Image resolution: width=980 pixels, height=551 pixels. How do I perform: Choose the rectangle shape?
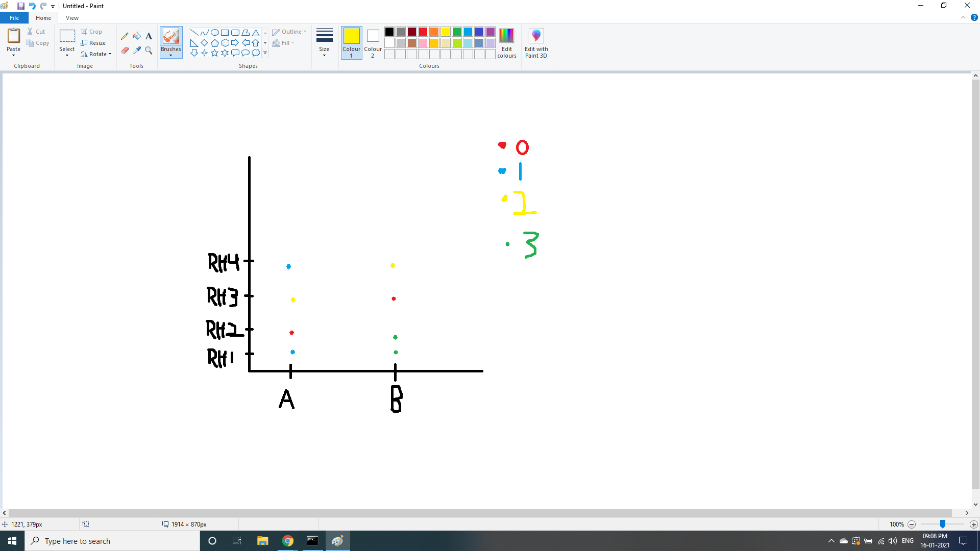pos(225,33)
